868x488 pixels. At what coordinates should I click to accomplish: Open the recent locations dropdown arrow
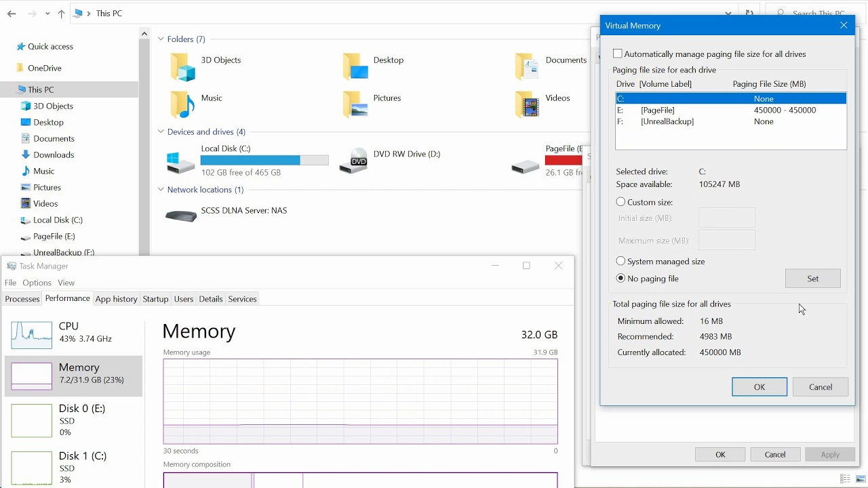tap(47, 14)
